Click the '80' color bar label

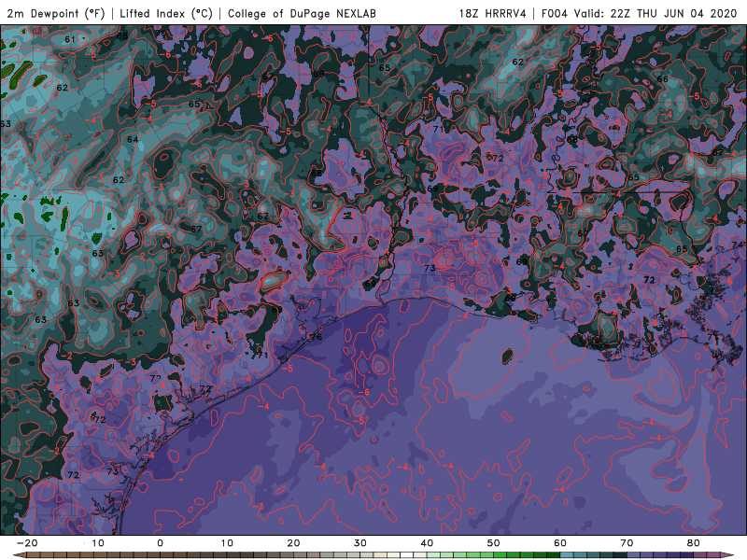pos(694,543)
